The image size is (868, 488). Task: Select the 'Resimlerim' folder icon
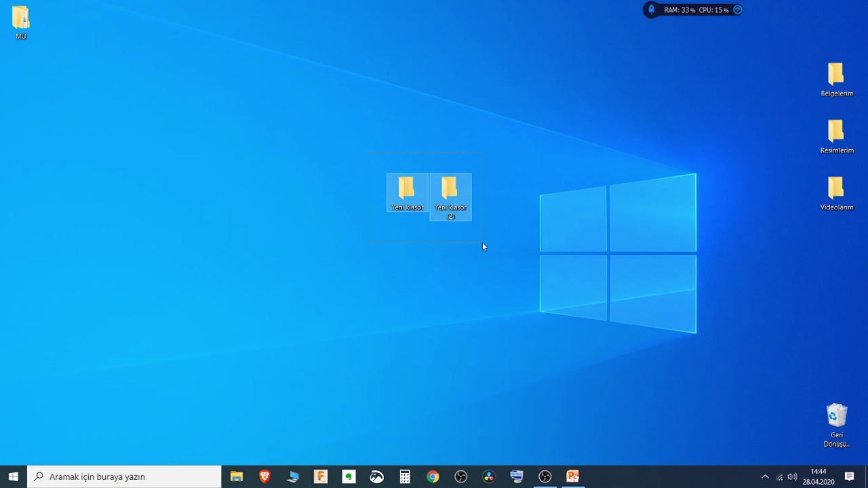coord(837,136)
